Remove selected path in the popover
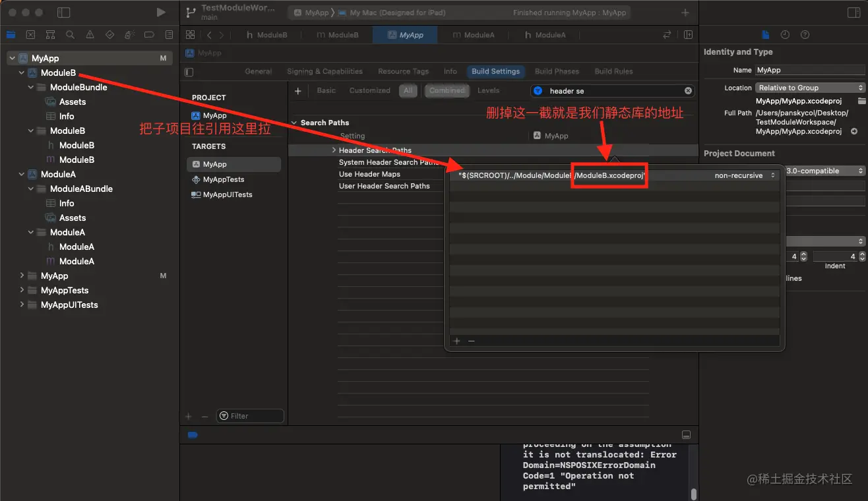The image size is (868, 501). point(471,341)
